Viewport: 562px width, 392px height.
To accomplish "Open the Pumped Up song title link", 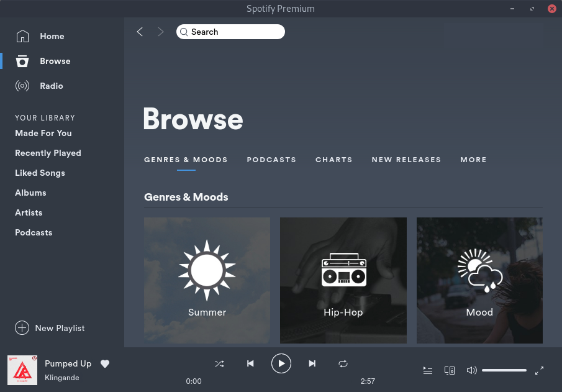I will tap(68, 363).
